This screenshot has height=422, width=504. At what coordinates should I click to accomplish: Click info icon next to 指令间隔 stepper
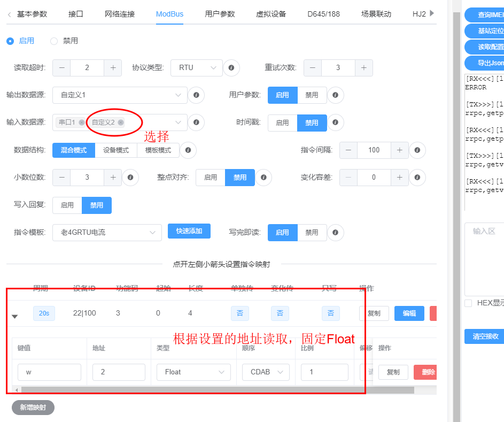pos(417,150)
